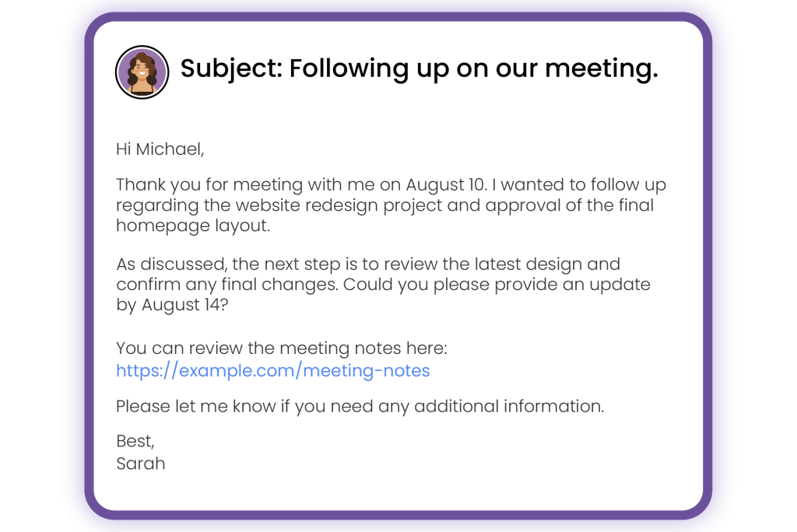This screenshot has height=532, width=797.
Task: Click Sarah's avatar icon beside the subject
Action: coord(142,72)
